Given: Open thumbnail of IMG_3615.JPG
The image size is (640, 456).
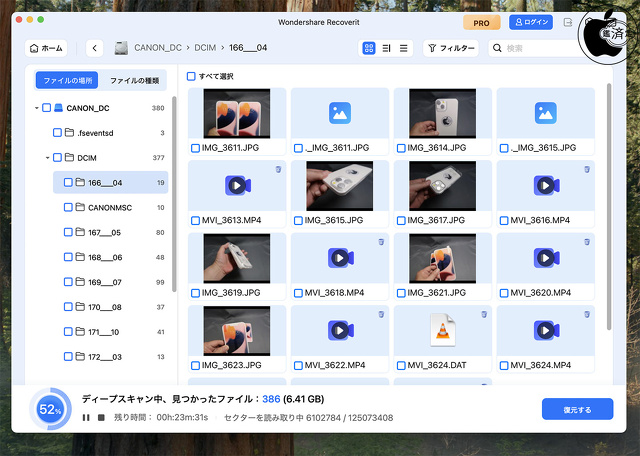Looking at the screenshot, I should (x=340, y=186).
